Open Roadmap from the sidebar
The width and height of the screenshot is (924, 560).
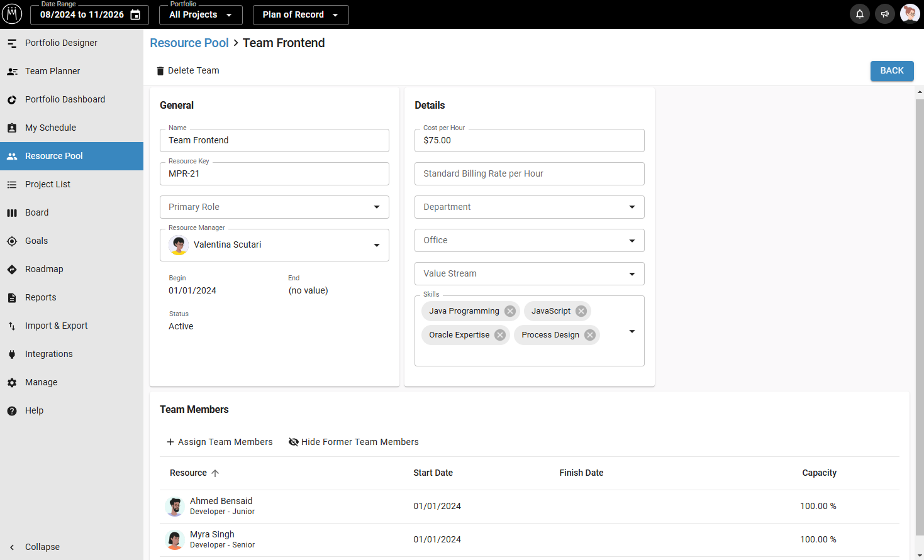pos(72,269)
